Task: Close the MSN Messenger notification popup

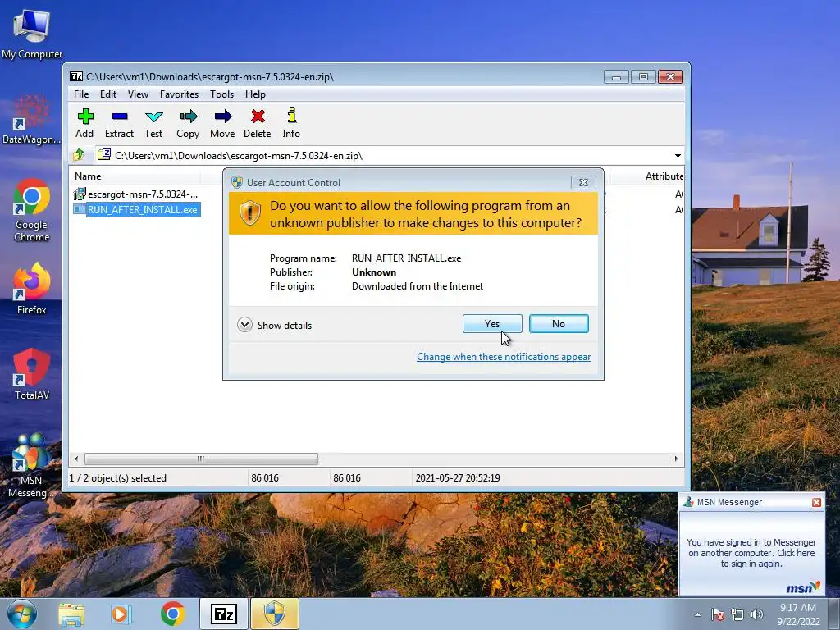Action: (x=816, y=503)
